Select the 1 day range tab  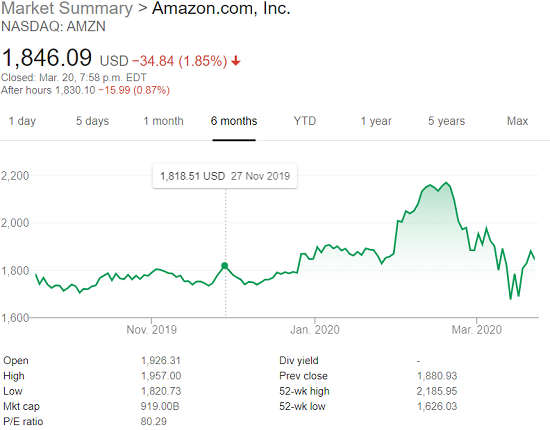22,121
